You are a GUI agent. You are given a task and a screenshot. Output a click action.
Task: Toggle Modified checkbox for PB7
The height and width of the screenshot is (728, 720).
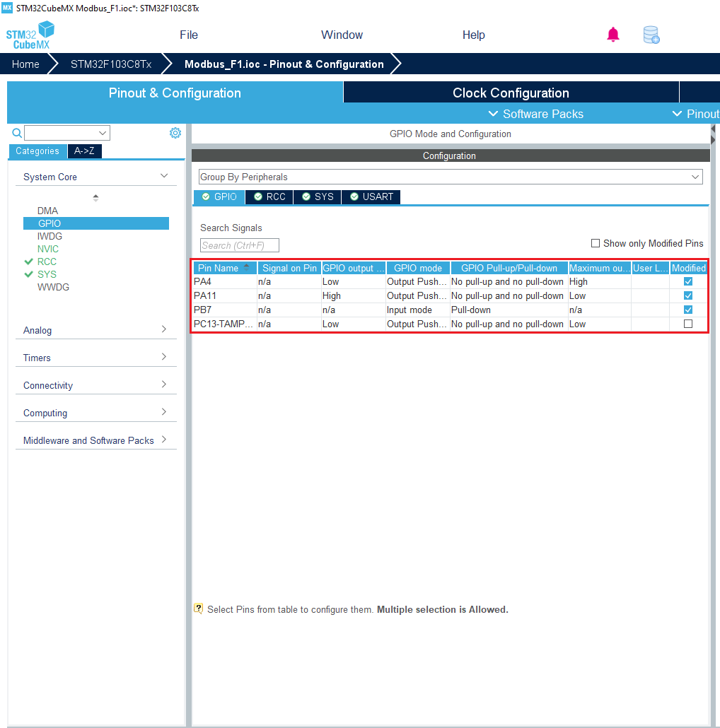click(x=688, y=310)
